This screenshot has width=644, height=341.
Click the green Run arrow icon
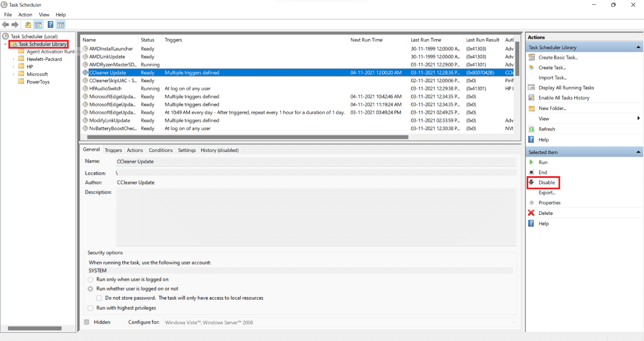(531, 162)
